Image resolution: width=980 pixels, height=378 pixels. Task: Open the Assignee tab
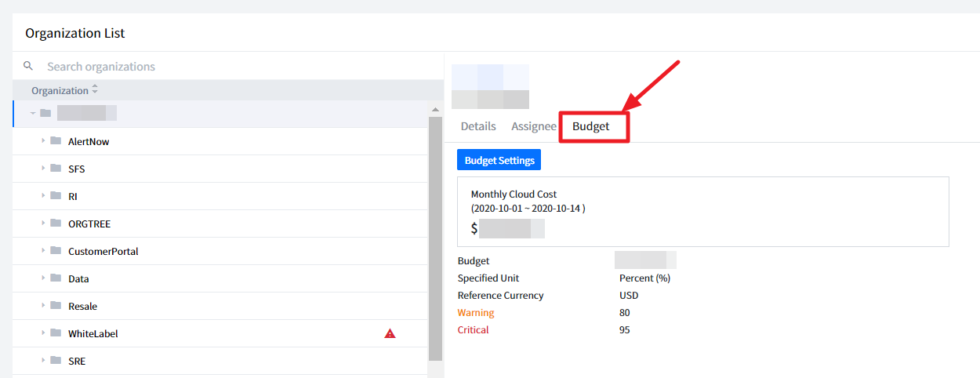tap(533, 126)
